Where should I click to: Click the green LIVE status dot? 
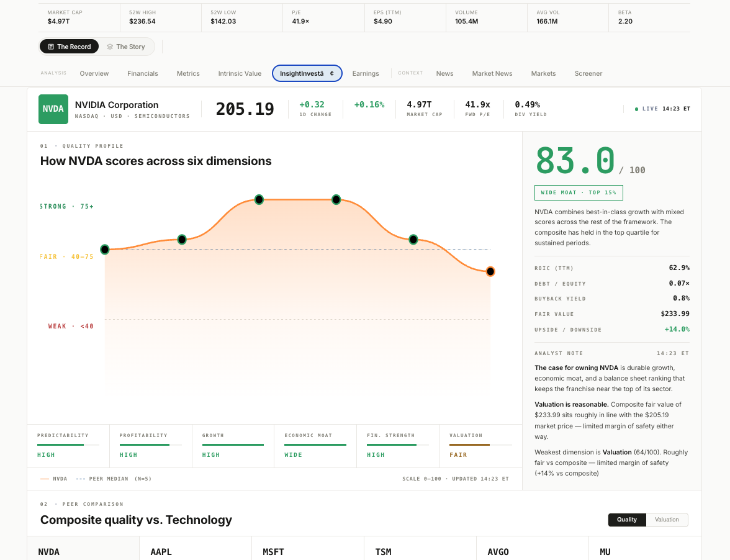point(636,109)
